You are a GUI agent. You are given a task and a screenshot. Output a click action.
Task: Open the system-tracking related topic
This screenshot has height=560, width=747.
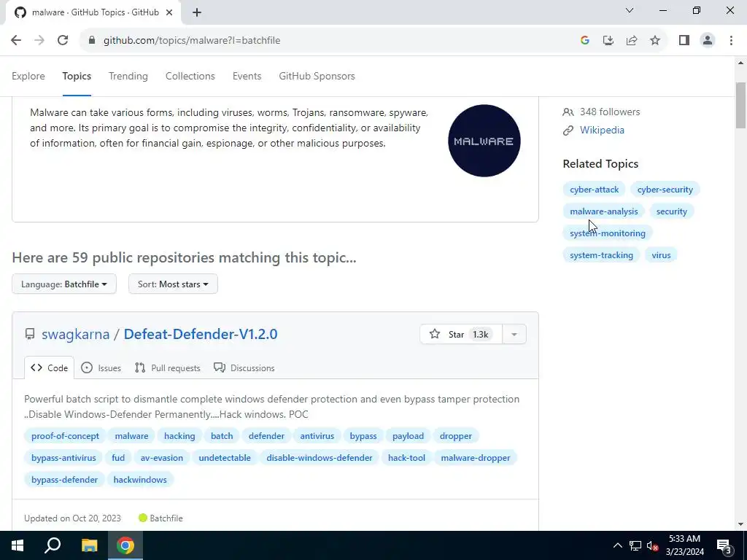coord(601,255)
